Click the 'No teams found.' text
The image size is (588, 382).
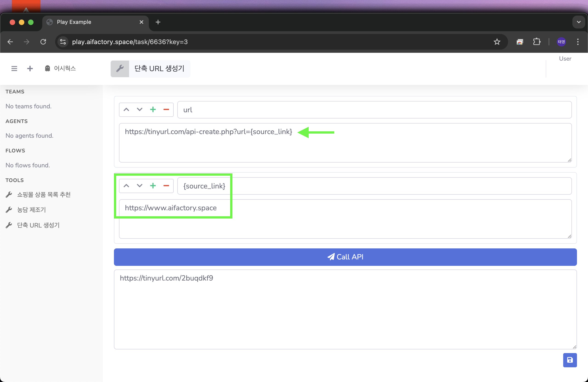click(28, 106)
